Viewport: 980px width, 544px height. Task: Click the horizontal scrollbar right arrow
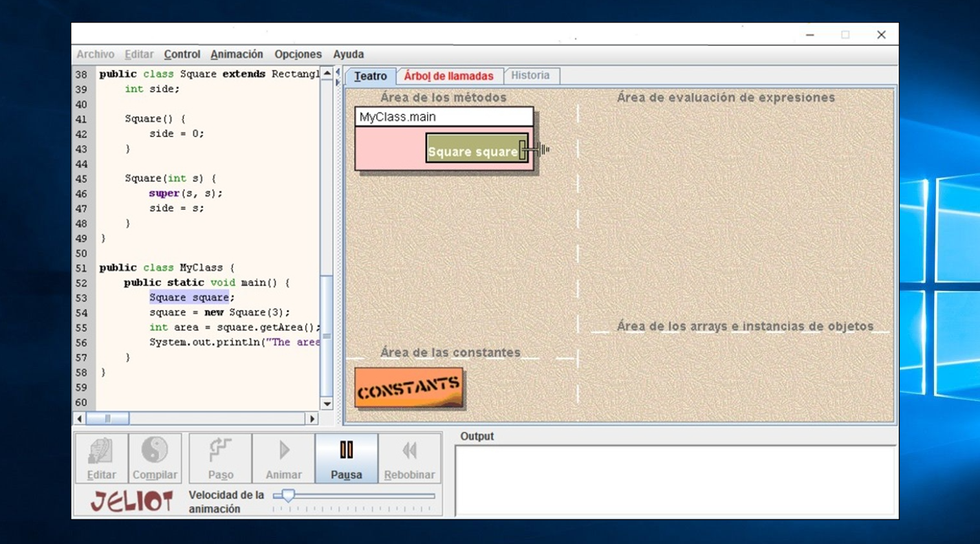click(312, 419)
